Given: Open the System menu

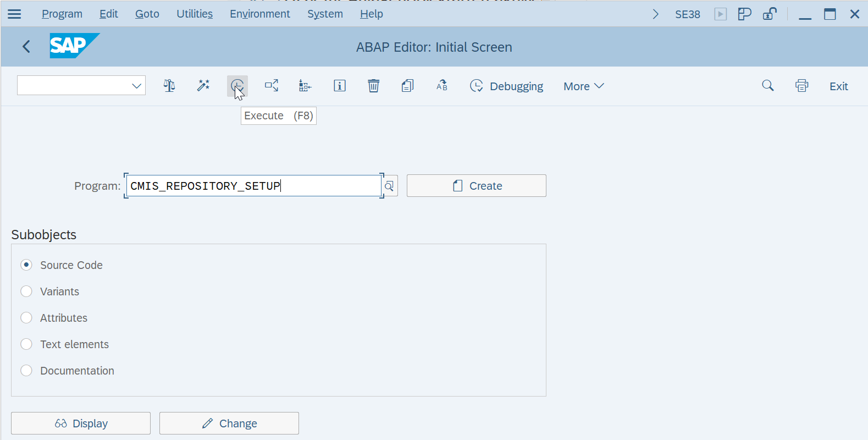Looking at the screenshot, I should (325, 14).
